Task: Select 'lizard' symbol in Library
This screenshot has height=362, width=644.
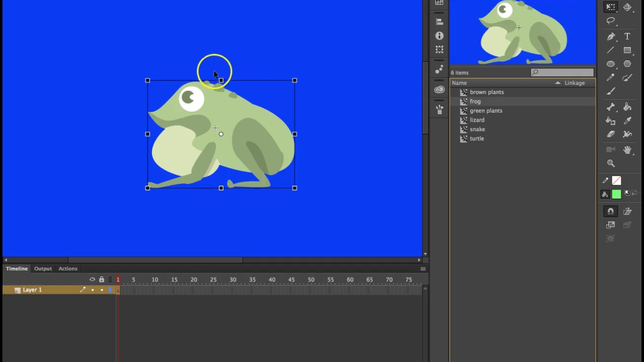Action: tap(477, 120)
